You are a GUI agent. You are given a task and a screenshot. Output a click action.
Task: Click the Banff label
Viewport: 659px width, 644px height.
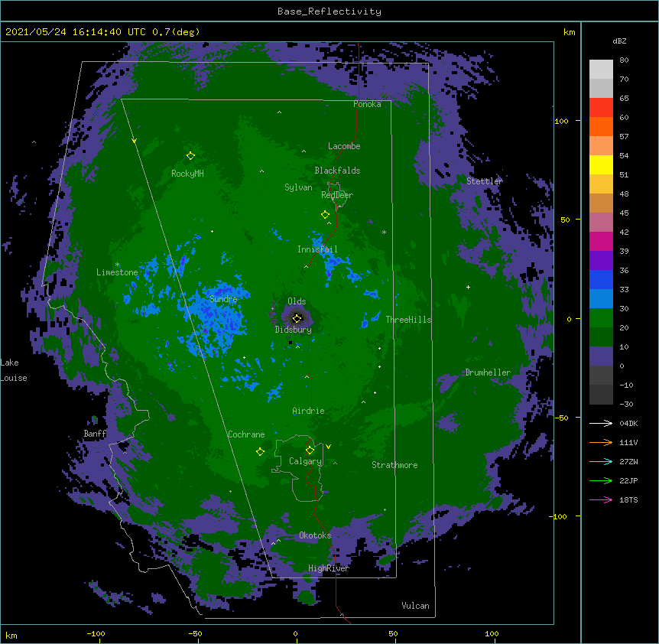click(95, 434)
